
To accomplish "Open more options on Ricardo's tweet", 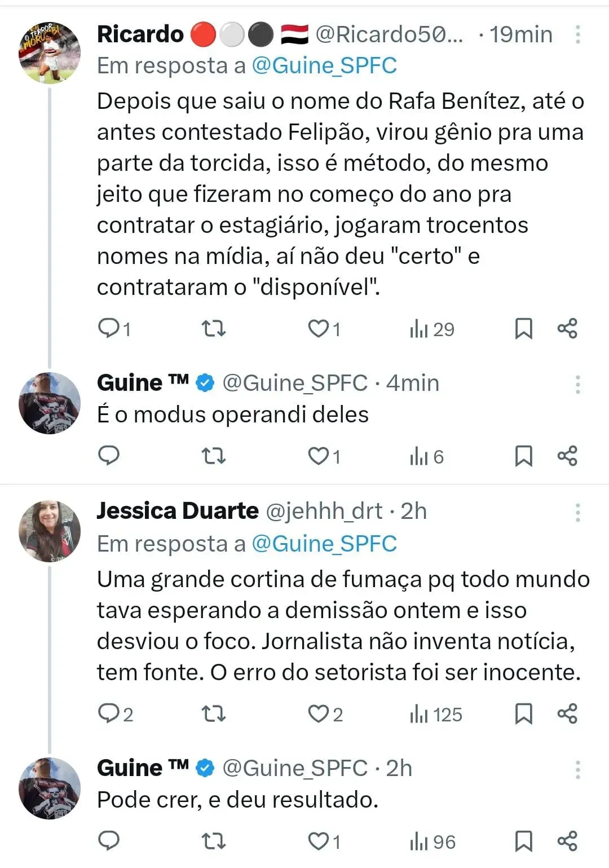I will coord(577,34).
